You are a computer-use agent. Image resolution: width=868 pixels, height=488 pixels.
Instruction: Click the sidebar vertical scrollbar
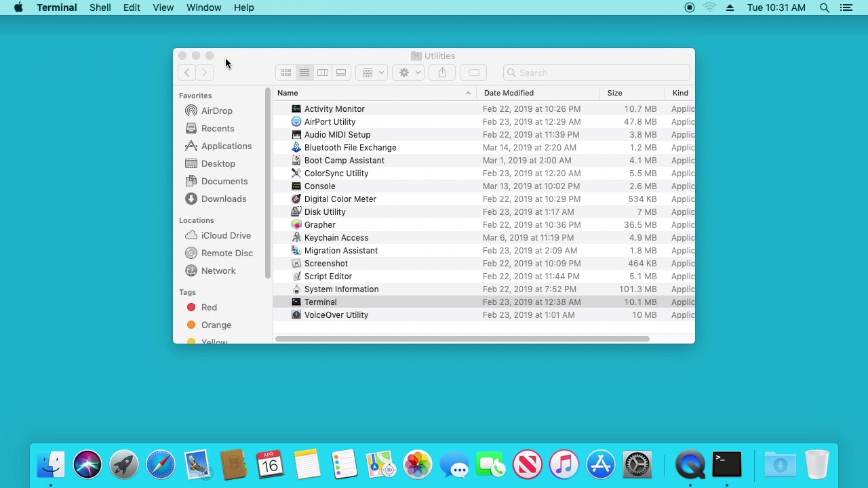coord(268,183)
